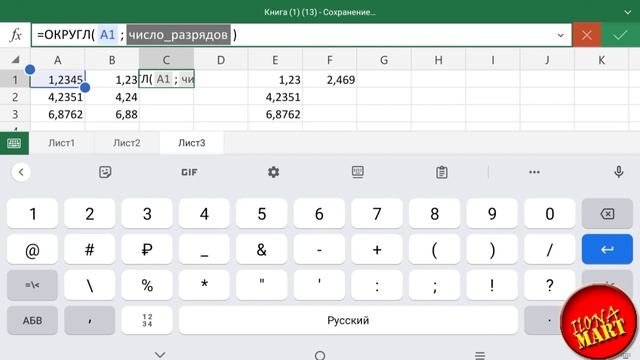Open the GIF keyboard option
This screenshot has height=360, width=640.
point(189,172)
